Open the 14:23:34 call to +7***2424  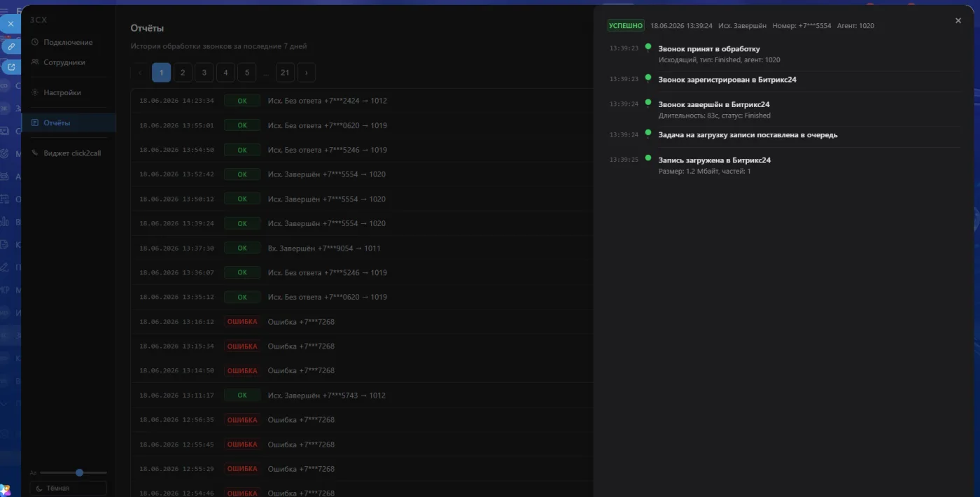click(362, 101)
